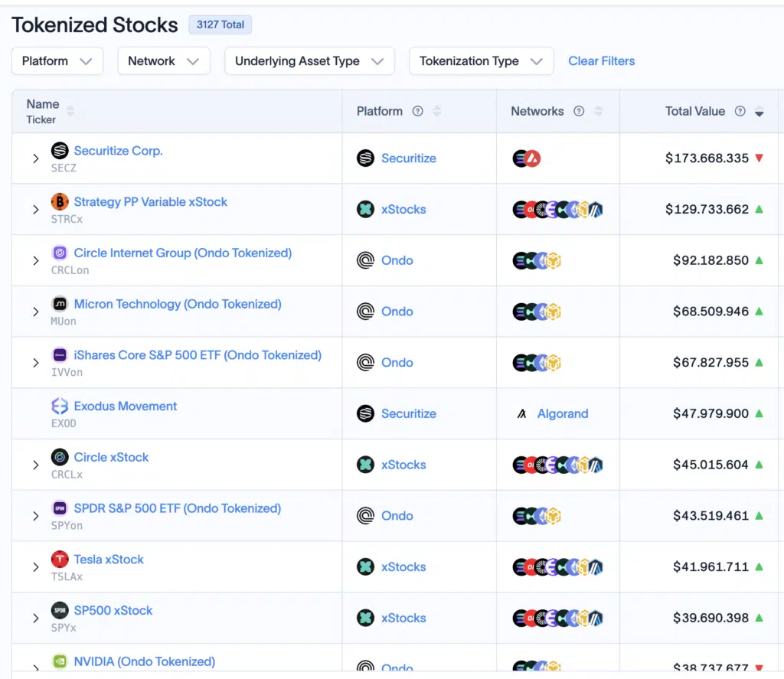Click xStocks platform logo in CRCLx row
The height and width of the screenshot is (679, 784).
click(365, 465)
